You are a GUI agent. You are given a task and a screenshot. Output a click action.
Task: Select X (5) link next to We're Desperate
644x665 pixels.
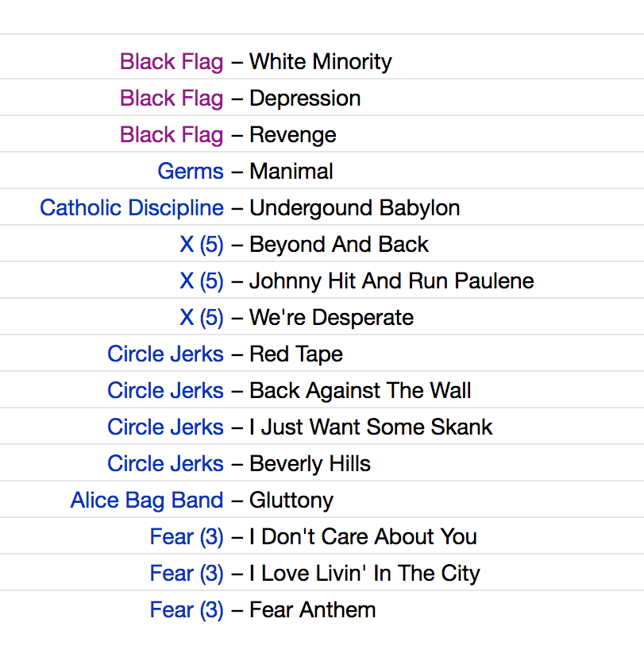click(202, 318)
